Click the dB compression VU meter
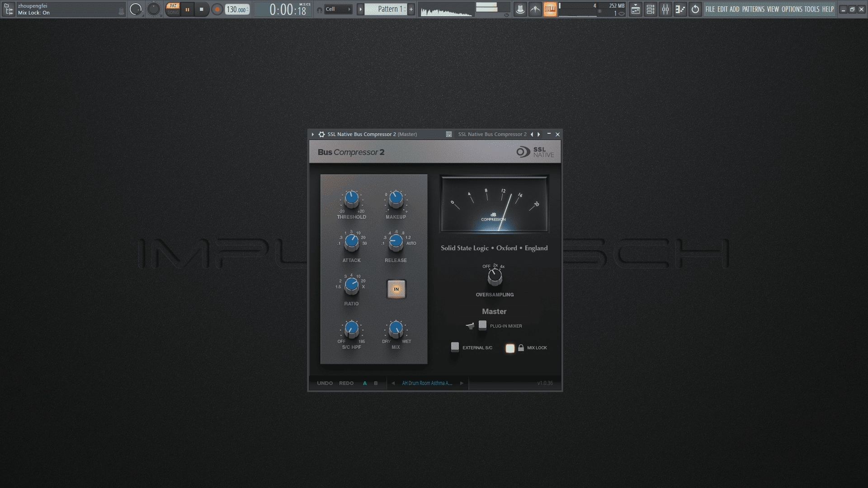Image resolution: width=868 pixels, height=488 pixels. pyautogui.click(x=494, y=204)
